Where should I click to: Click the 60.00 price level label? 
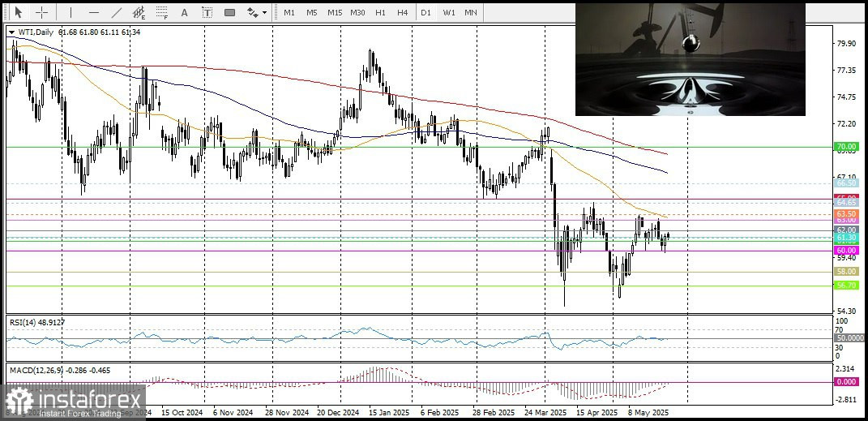pos(847,251)
